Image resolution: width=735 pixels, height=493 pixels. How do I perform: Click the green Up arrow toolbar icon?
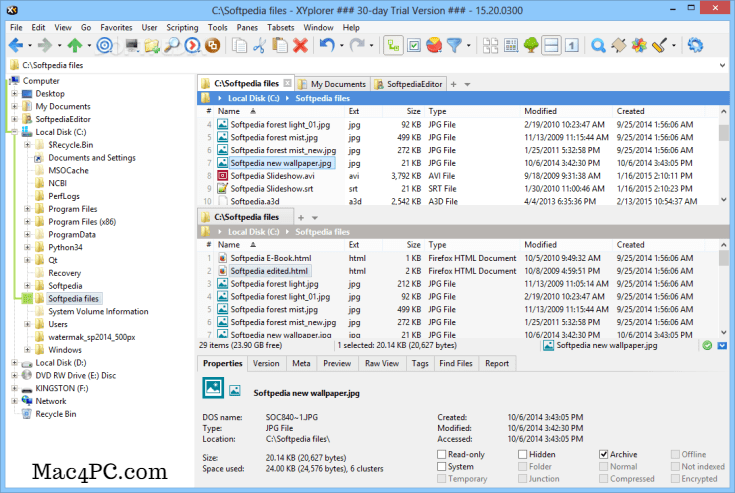tap(75, 45)
